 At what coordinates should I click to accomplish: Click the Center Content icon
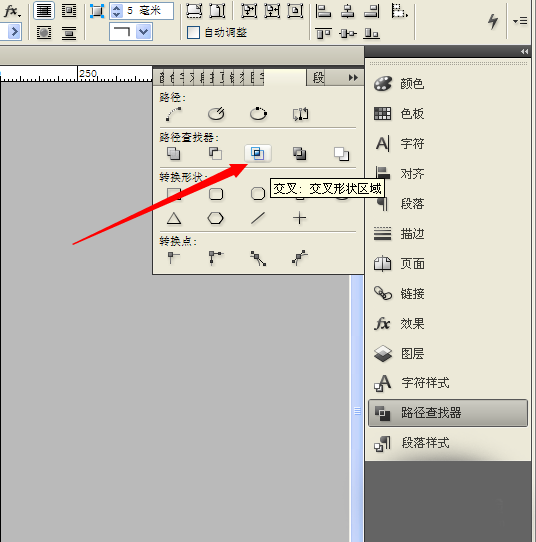(x=295, y=11)
